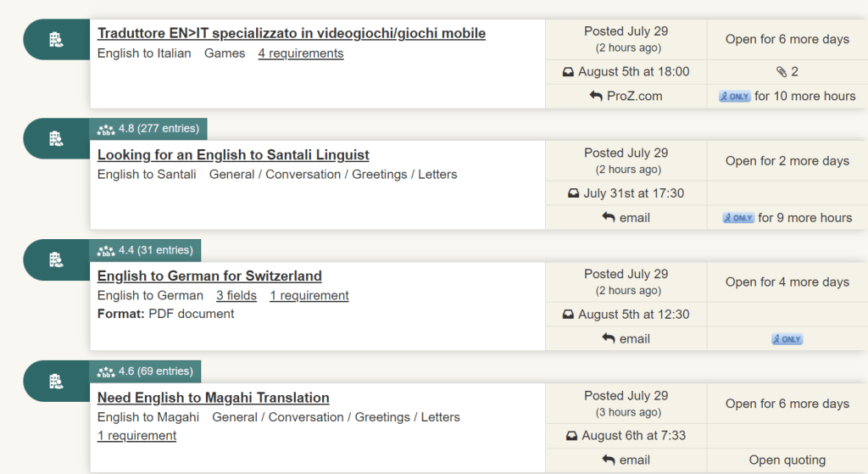Click the inbox icon beside July 31st at 17:30
Screen dimensions: 868x474
pyautogui.click(x=574, y=193)
